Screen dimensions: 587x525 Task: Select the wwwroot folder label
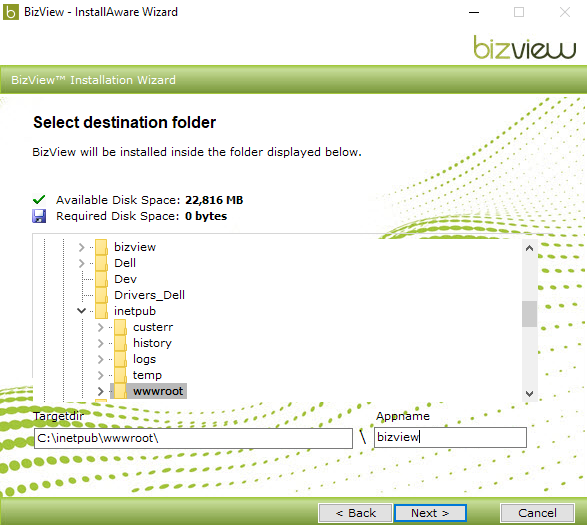158,391
